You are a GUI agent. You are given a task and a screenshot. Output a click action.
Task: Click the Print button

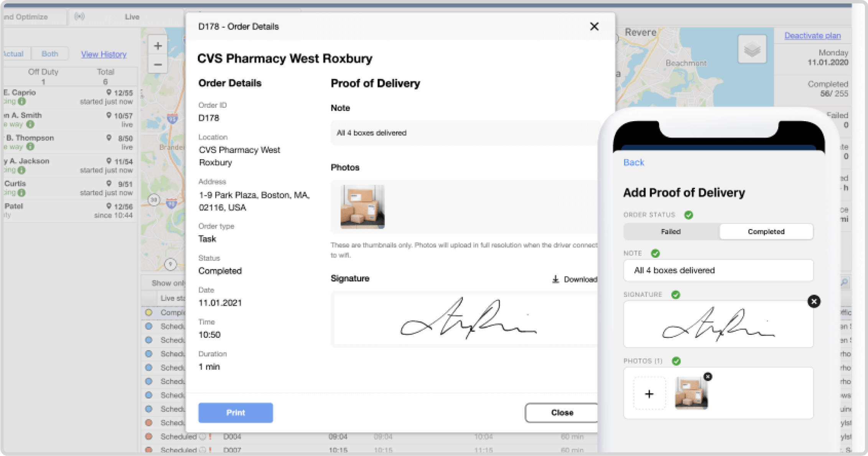tap(236, 413)
